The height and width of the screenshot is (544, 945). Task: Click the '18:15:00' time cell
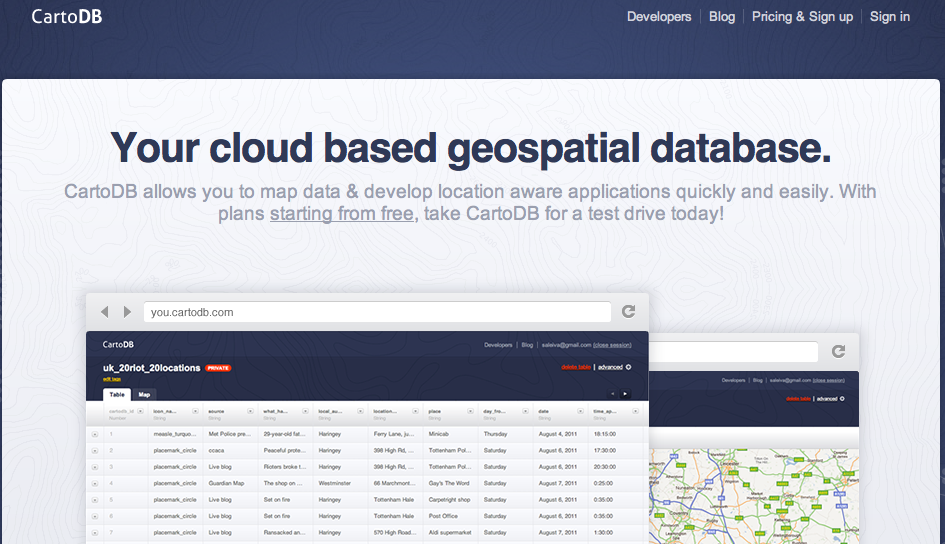[604, 434]
